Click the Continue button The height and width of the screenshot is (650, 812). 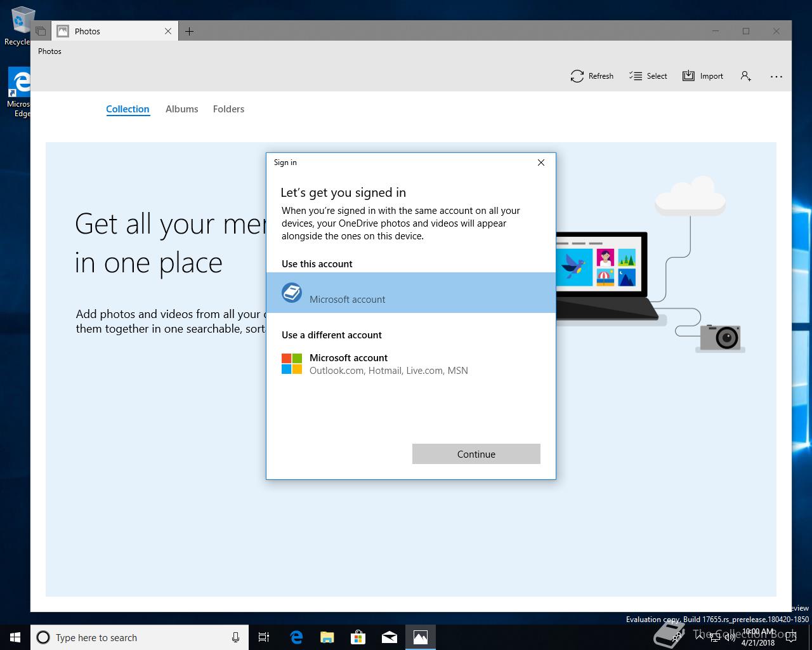coord(476,454)
